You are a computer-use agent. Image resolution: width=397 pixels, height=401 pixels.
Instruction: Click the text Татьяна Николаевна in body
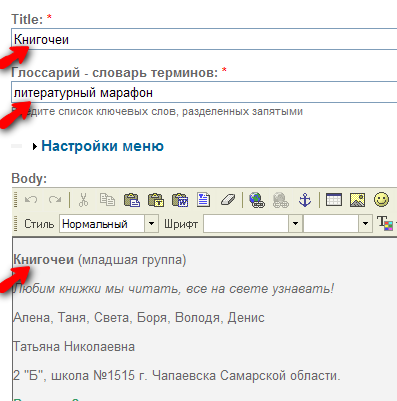74,347
